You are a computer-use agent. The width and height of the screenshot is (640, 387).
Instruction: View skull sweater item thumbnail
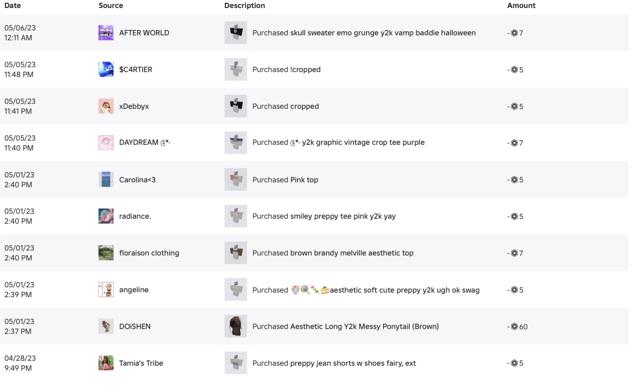(x=236, y=32)
